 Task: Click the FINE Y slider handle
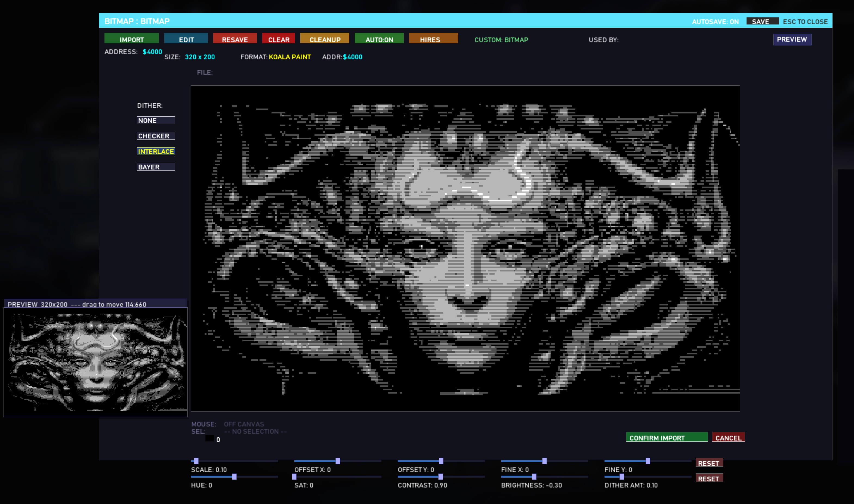(648, 461)
